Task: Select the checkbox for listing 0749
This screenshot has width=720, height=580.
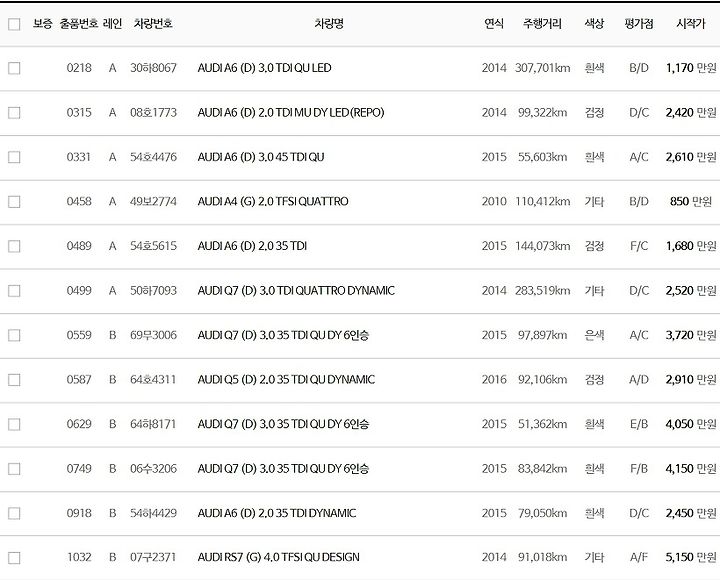Action: 14,469
